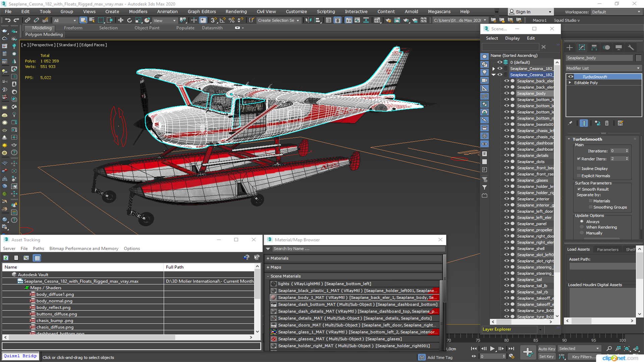This screenshot has height=362, width=644.
Task: Click the Play Animation button
Action: [492, 349]
